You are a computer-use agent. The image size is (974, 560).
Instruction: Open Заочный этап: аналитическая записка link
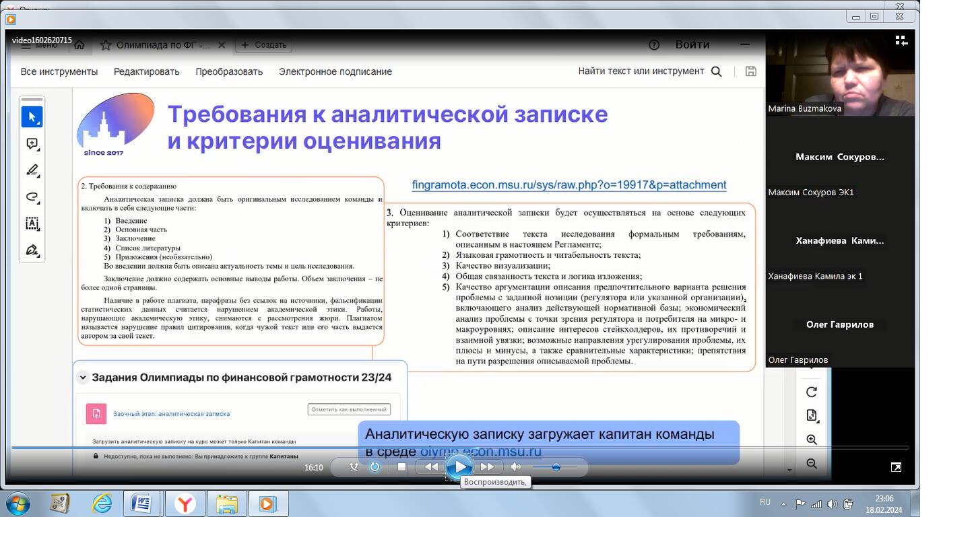171,414
